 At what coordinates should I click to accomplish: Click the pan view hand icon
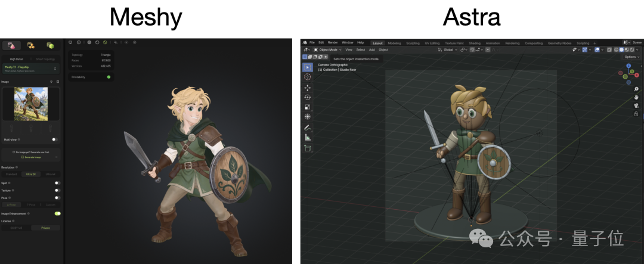point(636,97)
